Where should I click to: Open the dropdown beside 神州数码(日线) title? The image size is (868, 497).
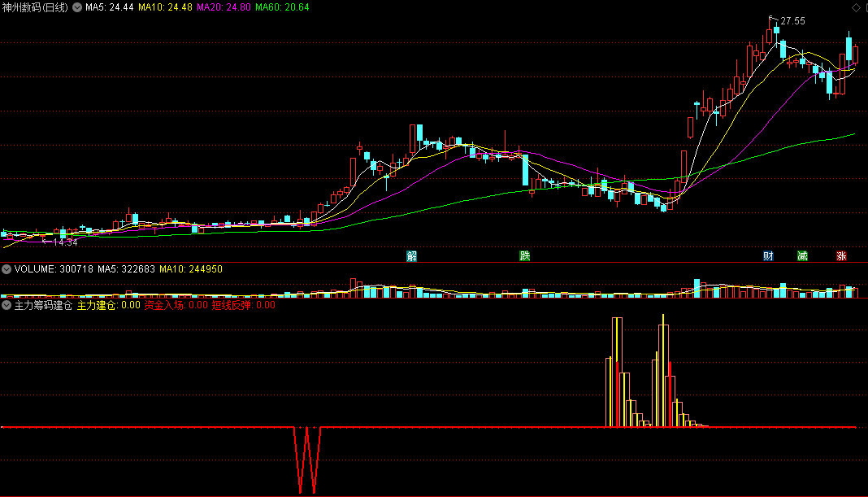click(x=77, y=7)
